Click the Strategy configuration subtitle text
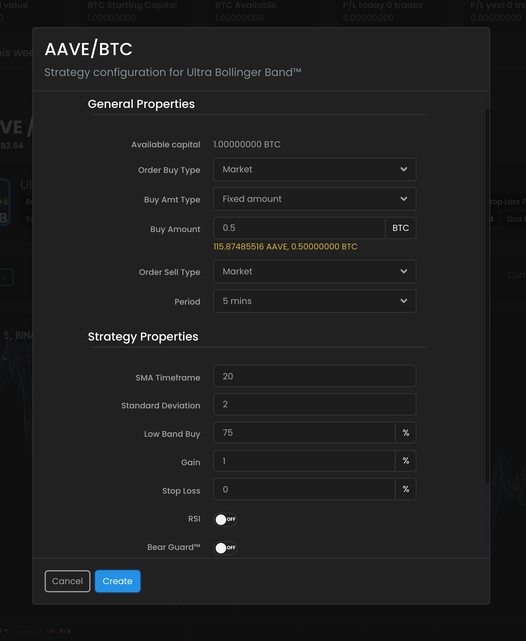The width and height of the screenshot is (526, 641). [x=173, y=72]
